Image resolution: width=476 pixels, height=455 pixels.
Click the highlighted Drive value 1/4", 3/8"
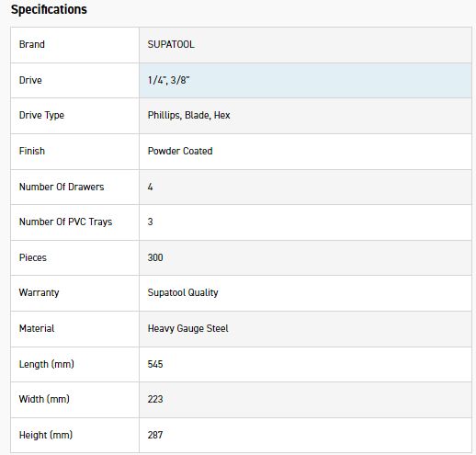tap(169, 80)
